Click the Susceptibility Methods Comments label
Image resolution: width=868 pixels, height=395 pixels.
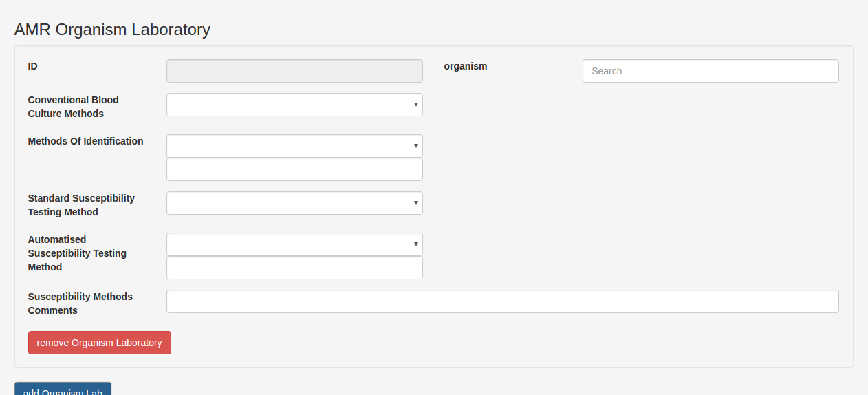point(80,303)
